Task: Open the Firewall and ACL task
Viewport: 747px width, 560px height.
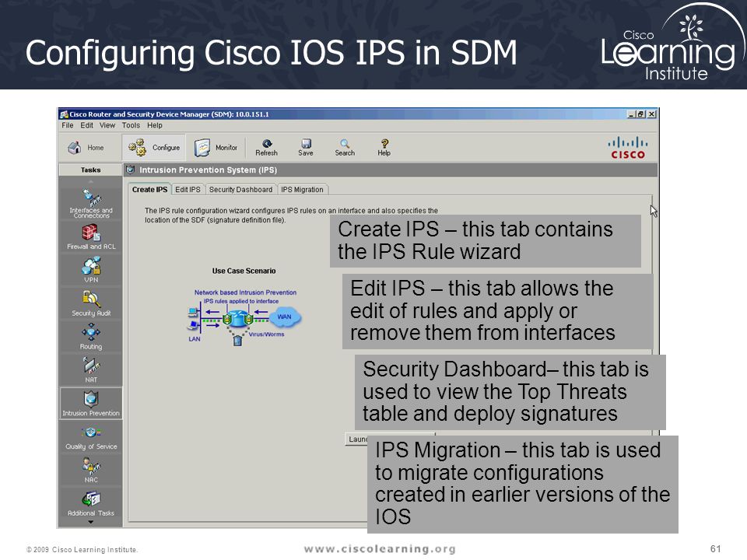Action: pyautogui.click(x=91, y=237)
